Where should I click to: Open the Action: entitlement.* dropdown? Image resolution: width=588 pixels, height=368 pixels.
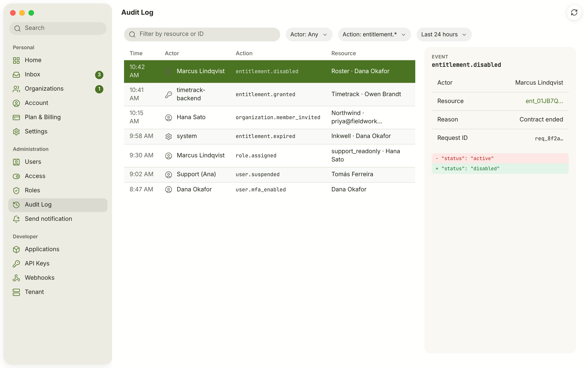click(x=374, y=34)
